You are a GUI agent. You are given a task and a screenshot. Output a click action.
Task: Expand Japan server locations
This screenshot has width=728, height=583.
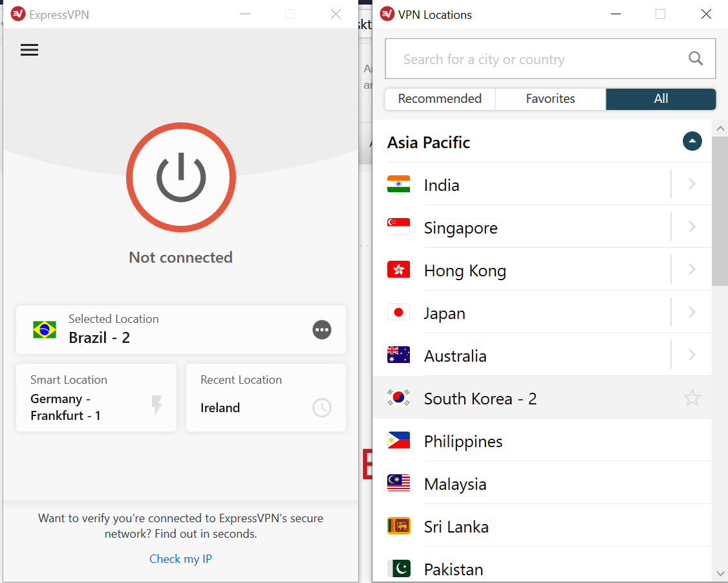692,312
